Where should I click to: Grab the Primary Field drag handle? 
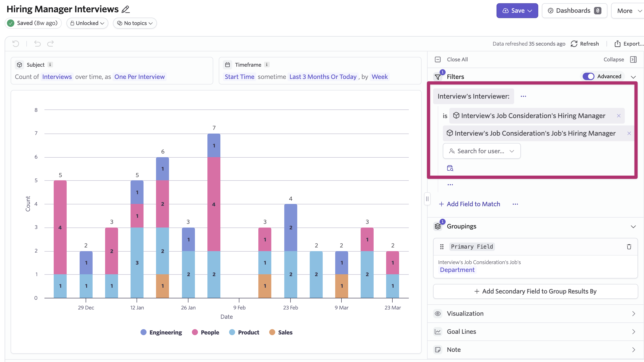tap(442, 247)
